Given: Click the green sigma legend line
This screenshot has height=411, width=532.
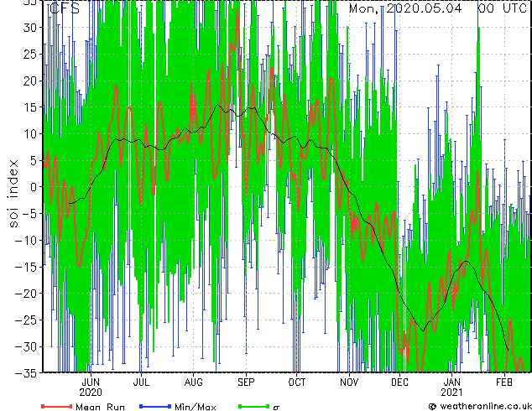Looking at the screenshot, I should point(254,406).
